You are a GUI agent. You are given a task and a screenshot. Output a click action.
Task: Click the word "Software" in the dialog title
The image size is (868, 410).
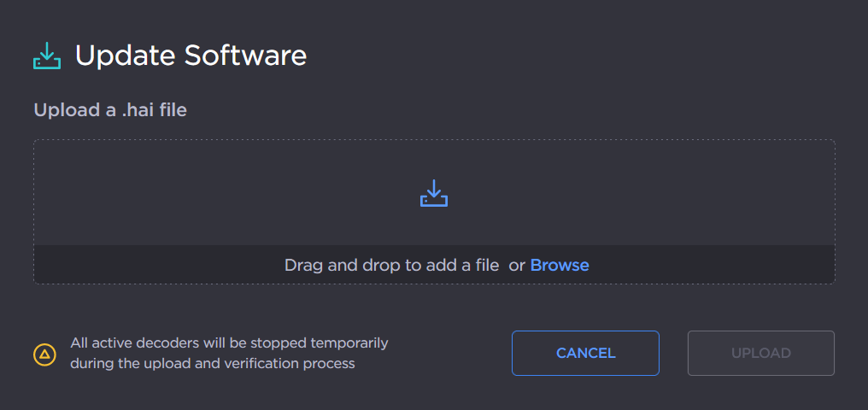point(246,56)
